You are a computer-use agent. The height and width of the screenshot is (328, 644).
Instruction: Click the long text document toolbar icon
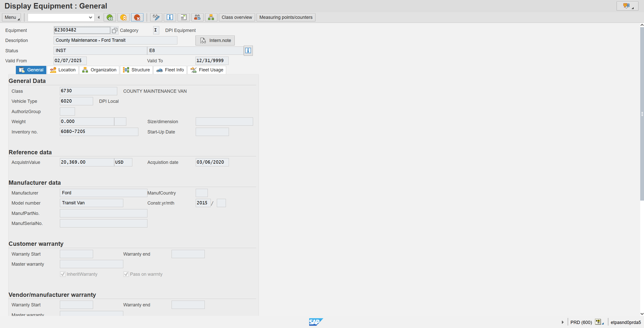click(184, 17)
